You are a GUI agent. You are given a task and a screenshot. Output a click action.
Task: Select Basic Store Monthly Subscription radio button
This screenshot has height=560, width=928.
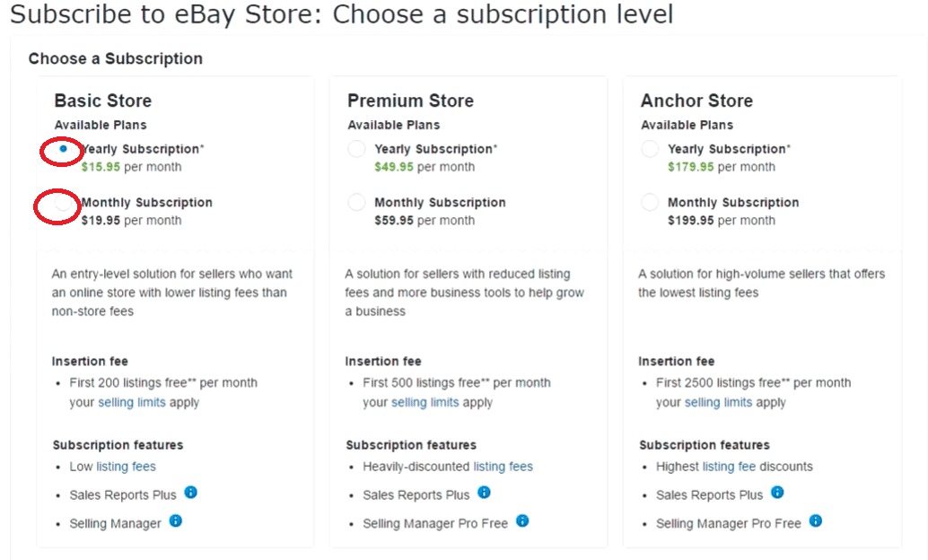[63, 203]
